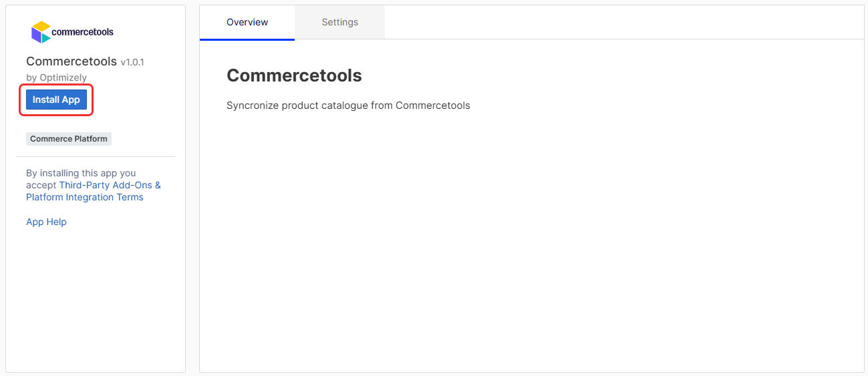
Task: Click the v1.0.1 version label
Action: [x=132, y=62]
